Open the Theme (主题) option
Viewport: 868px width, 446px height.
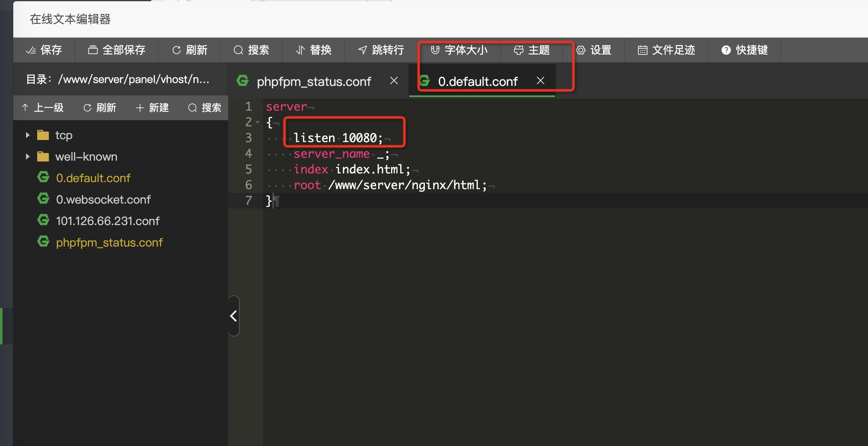point(532,50)
